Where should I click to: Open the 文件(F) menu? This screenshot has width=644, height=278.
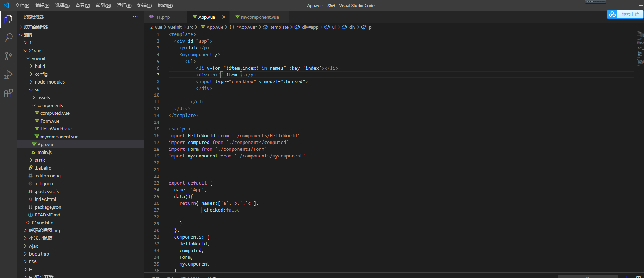[x=22, y=5]
